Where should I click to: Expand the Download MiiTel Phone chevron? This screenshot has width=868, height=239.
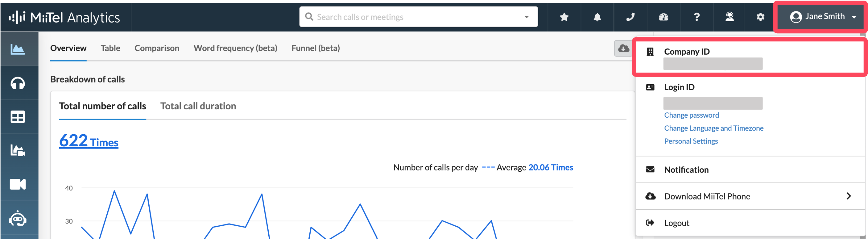(x=849, y=196)
